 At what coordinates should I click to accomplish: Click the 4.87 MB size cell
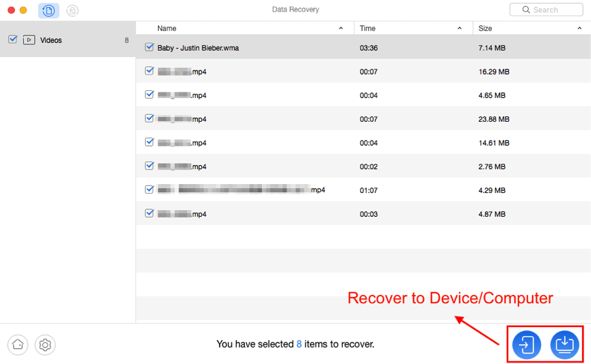click(x=492, y=214)
